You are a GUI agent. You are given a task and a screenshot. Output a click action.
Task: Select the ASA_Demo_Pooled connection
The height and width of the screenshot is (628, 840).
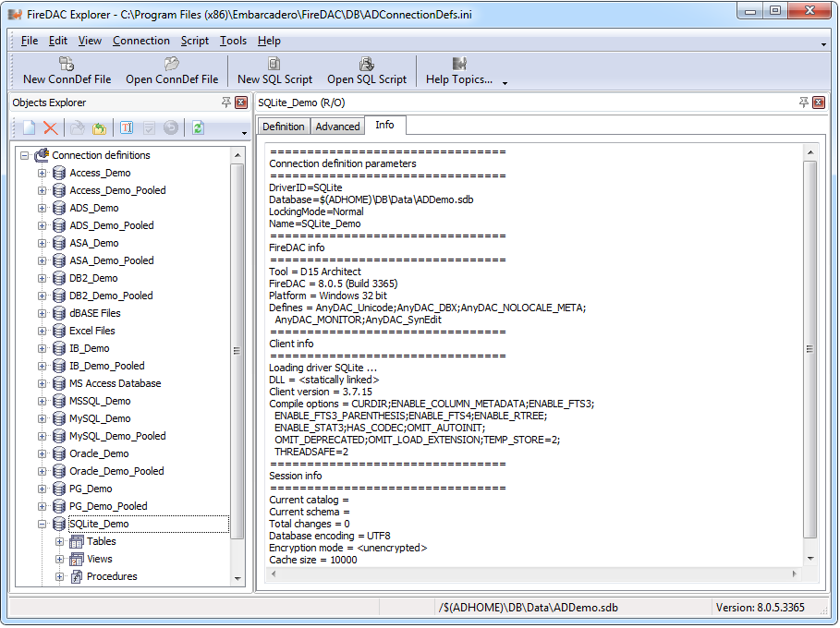[112, 260]
